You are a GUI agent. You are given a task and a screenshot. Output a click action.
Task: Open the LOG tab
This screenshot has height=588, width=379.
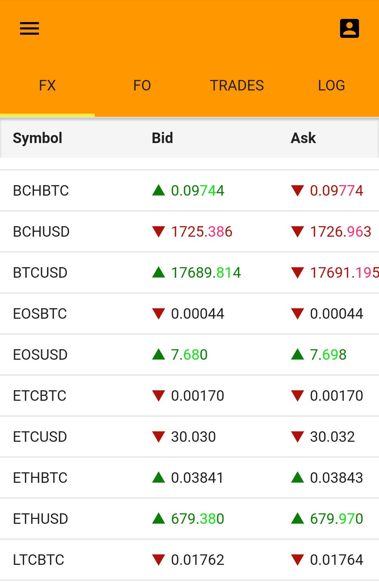pos(332,86)
